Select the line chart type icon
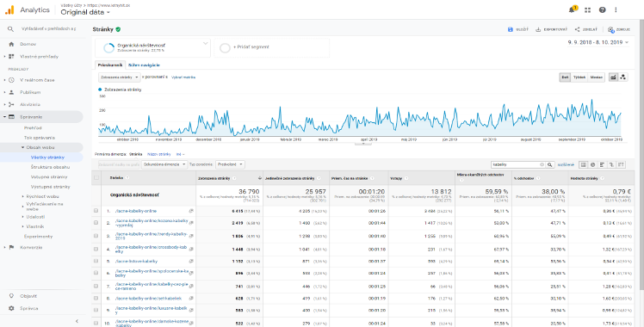This screenshot has width=644, height=327. click(x=613, y=77)
